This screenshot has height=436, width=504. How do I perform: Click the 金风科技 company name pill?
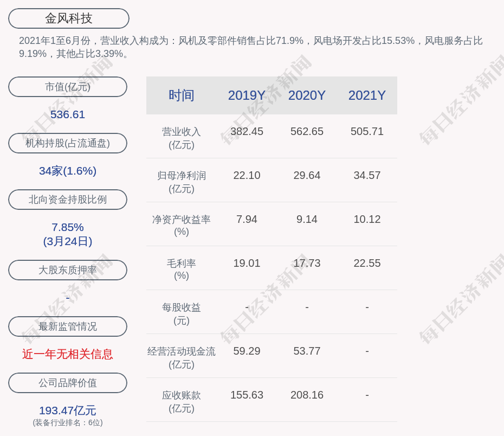point(69,18)
